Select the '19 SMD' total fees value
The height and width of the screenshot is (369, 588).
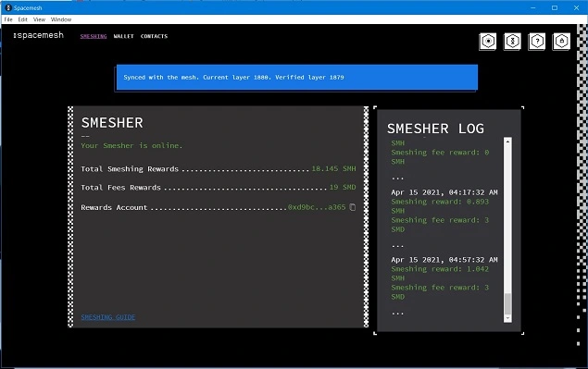pos(343,187)
